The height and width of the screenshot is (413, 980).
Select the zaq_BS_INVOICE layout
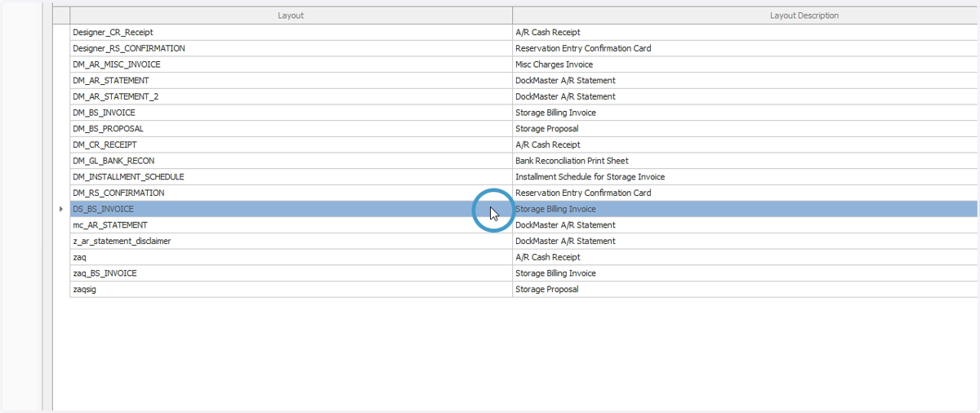pyautogui.click(x=105, y=273)
